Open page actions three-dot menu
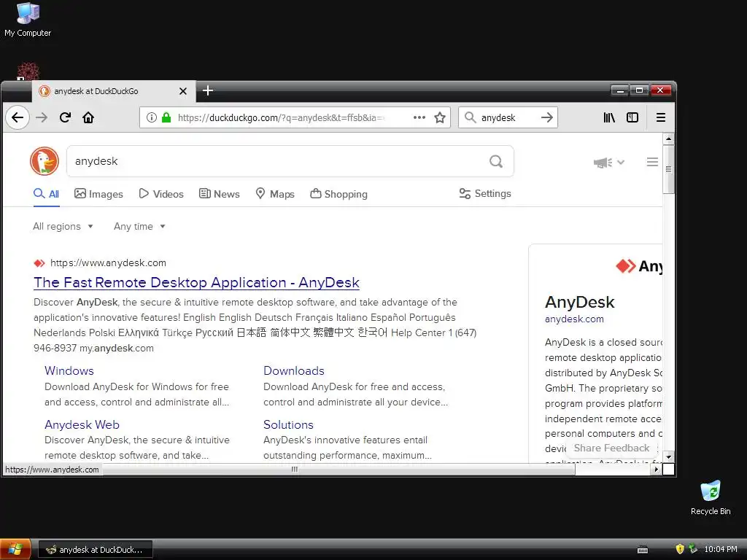 tap(419, 117)
